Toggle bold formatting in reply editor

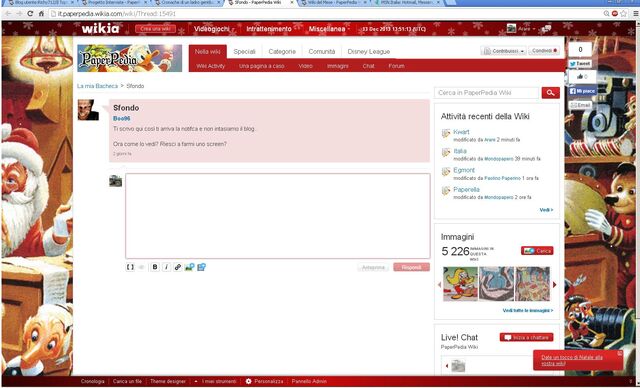[155, 267]
